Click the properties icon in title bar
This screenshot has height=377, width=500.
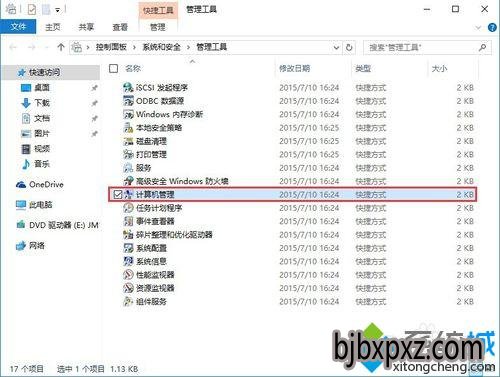tap(32, 9)
